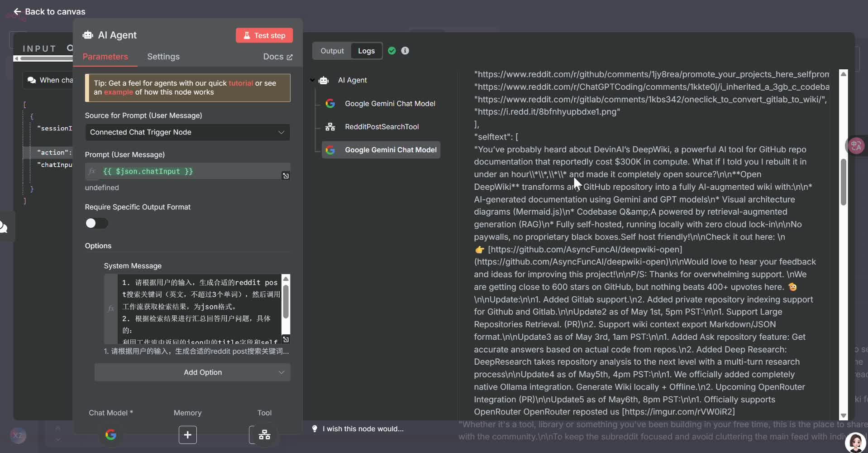Viewport: 868px width, 453px height.
Task: Expand the Prompt field editor icon
Action: [x=286, y=176]
